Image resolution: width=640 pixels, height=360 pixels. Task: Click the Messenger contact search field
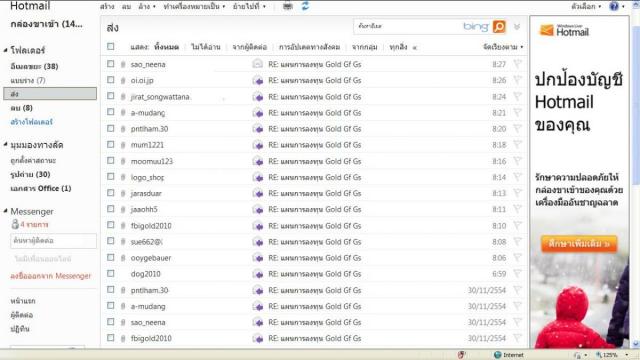(53, 241)
